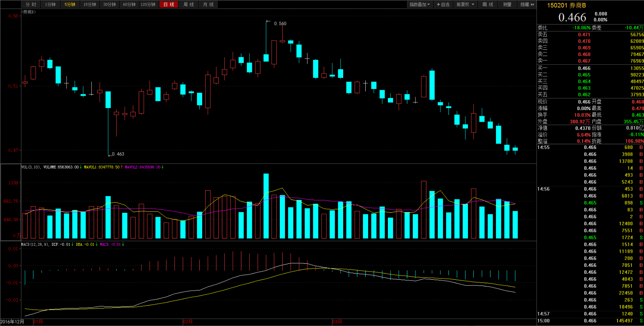Screen dimensions: 644x326
Task: Select the 买二 bid price 0.465 row
Action: pos(590,75)
